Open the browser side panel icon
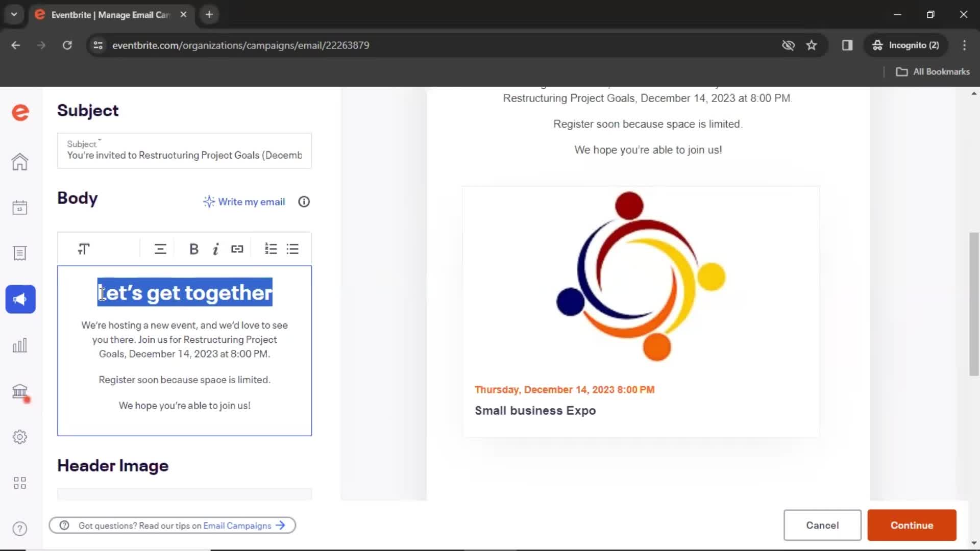The height and width of the screenshot is (551, 980). [847, 45]
